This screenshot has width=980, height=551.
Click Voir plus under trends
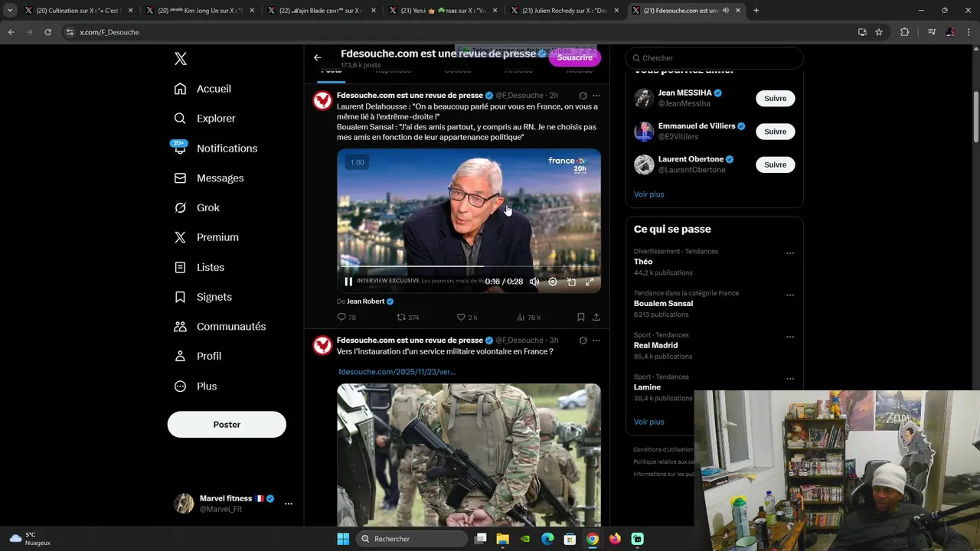point(648,422)
